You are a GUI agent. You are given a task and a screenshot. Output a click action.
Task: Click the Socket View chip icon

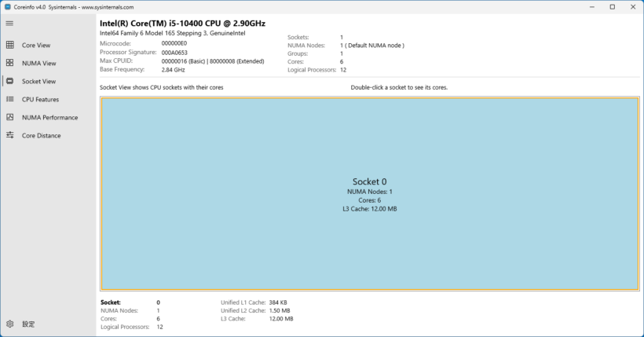(x=10, y=81)
